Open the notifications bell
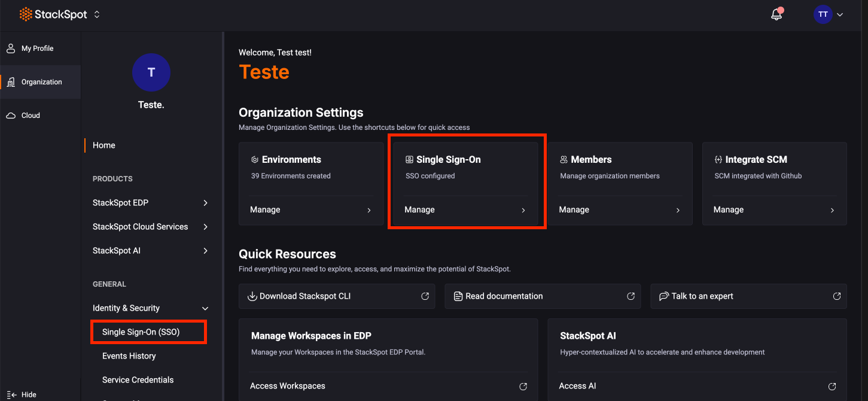Image resolution: width=868 pixels, height=401 pixels. (x=776, y=14)
